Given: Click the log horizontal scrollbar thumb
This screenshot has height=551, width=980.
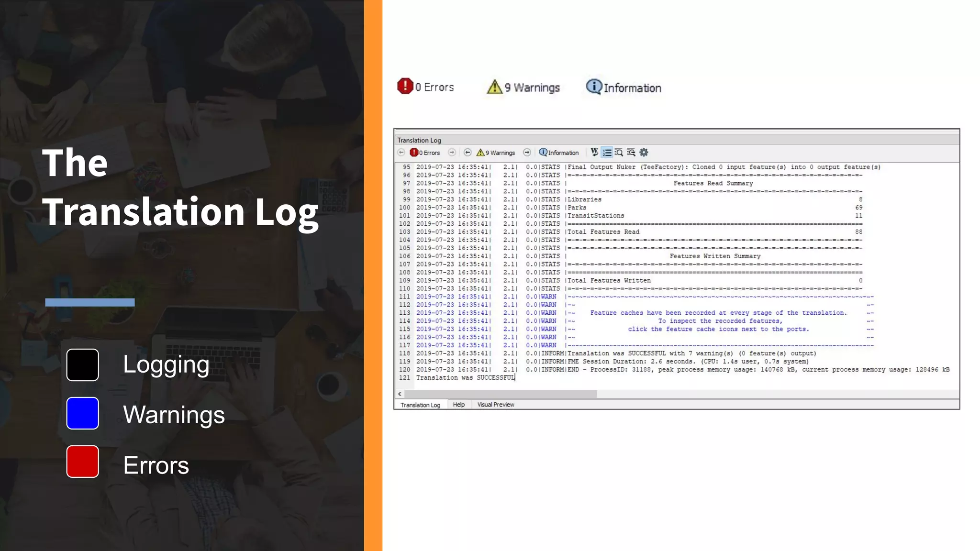Looking at the screenshot, I should coord(501,394).
